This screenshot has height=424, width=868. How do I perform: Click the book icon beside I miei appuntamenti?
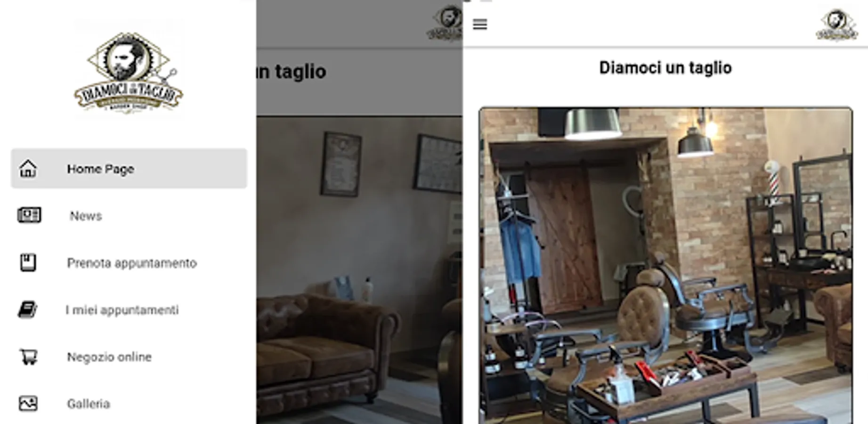click(28, 310)
